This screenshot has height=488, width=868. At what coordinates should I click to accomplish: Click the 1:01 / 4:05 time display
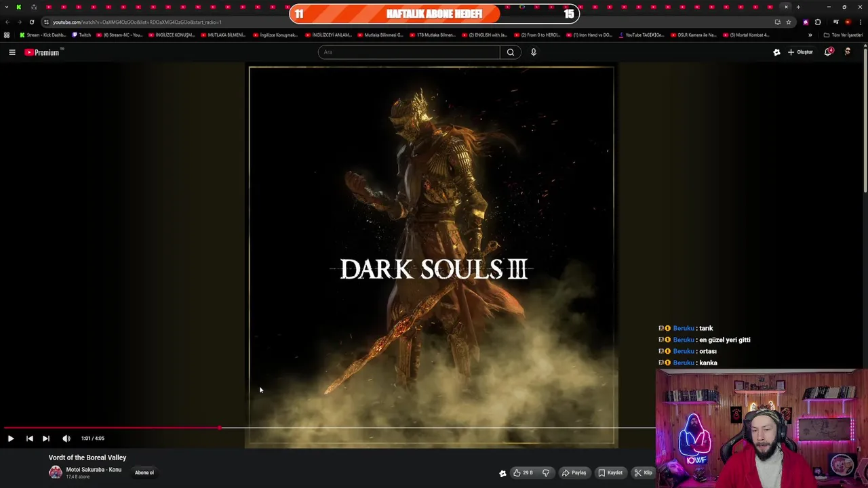click(x=93, y=439)
